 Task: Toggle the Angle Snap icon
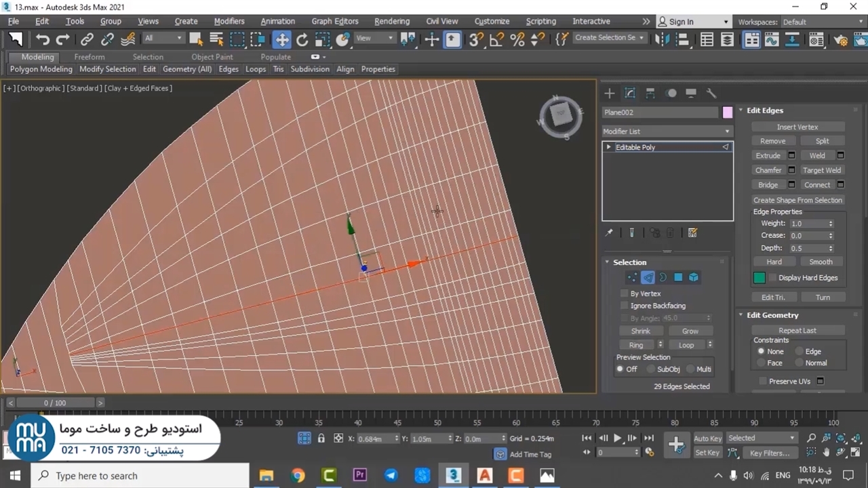pyautogui.click(x=496, y=40)
